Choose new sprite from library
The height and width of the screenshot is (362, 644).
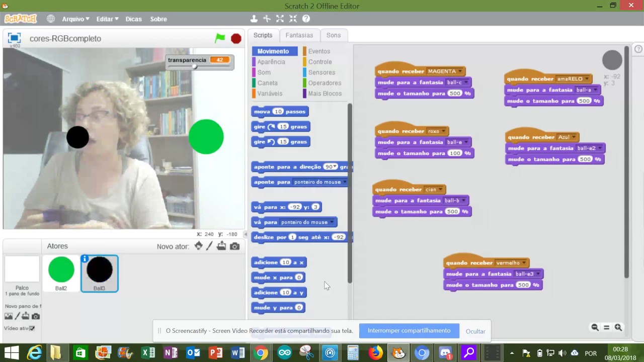199,246
